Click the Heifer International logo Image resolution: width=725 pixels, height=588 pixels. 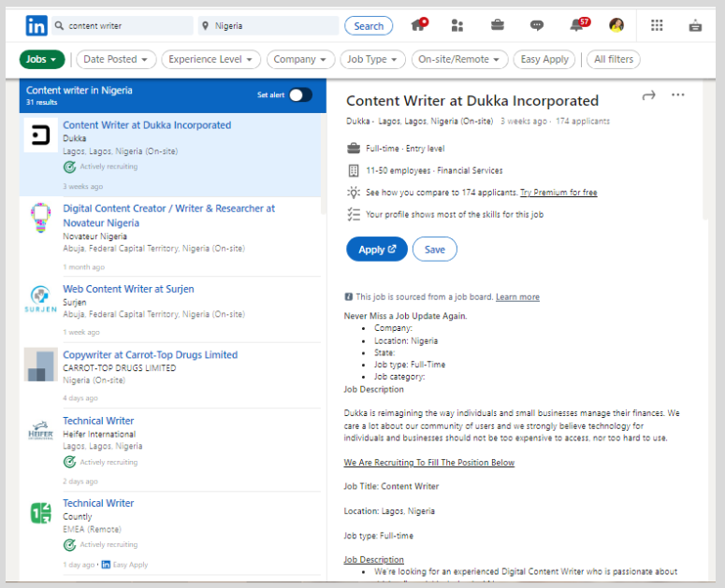pos(40,431)
